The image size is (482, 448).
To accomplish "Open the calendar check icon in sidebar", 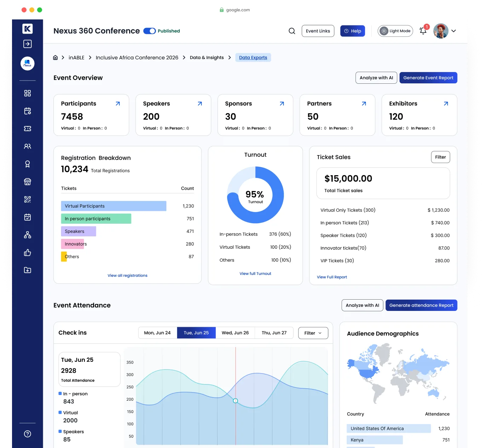I will [27, 217].
